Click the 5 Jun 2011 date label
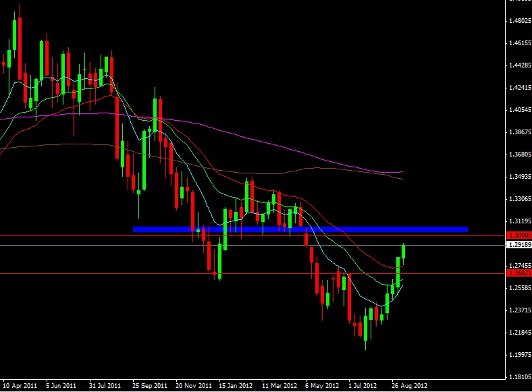 (61, 385)
